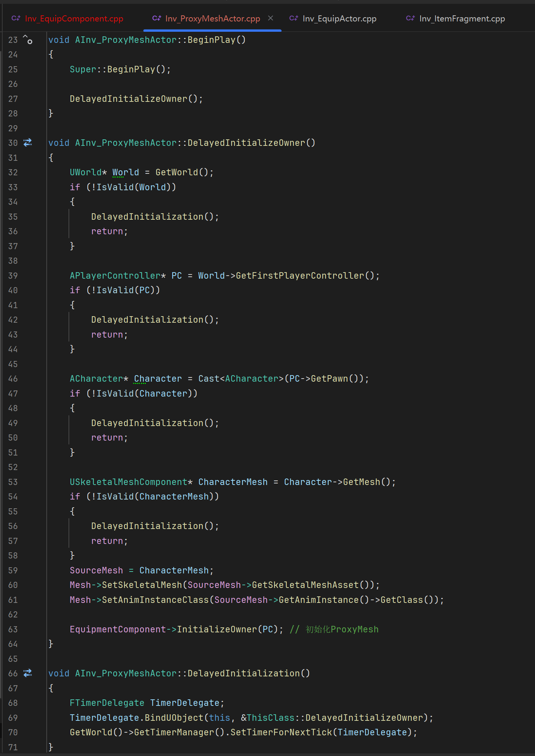Click GetMesh() call on line 53
The width and height of the screenshot is (535, 756).
pyautogui.click(x=367, y=482)
